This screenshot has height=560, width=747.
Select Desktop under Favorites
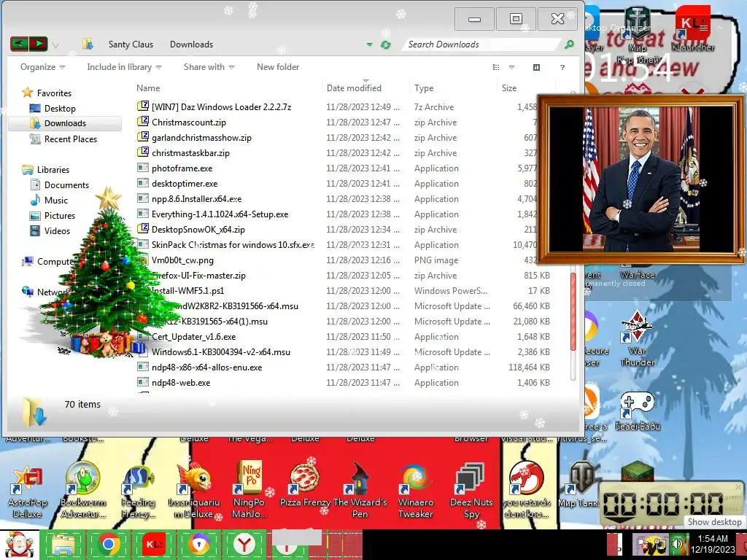(x=53, y=108)
